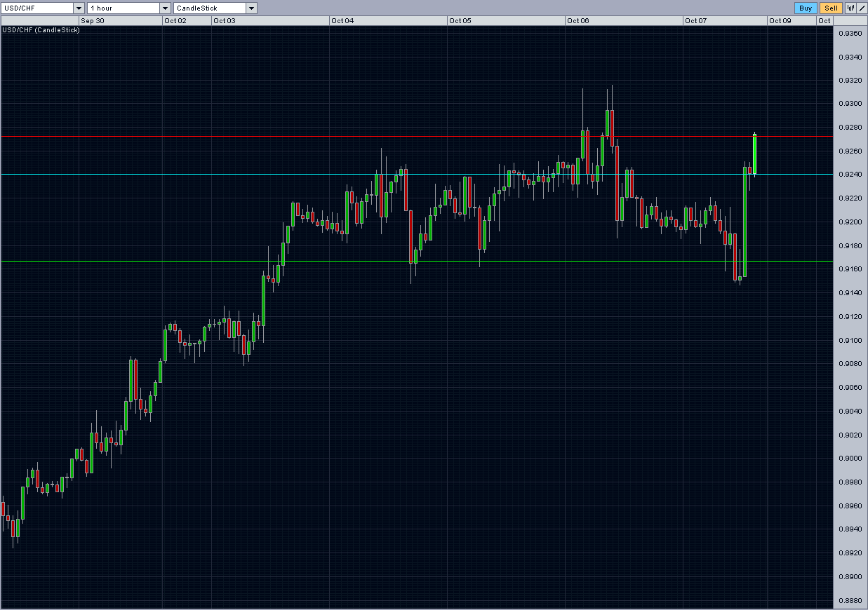The height and width of the screenshot is (610, 868).
Task: Click the latest bright green candle
Action: pyautogui.click(x=754, y=154)
